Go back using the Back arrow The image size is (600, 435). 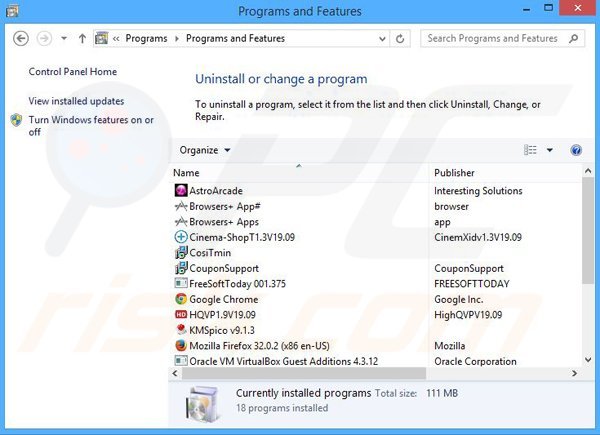click(21, 38)
